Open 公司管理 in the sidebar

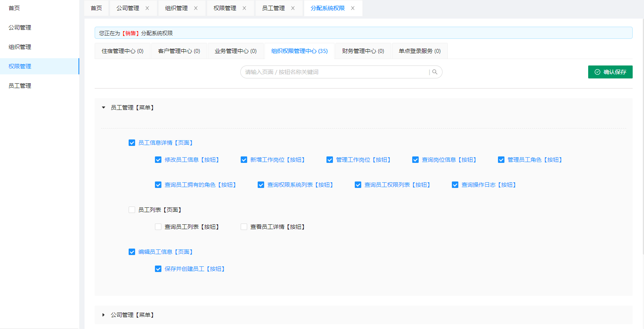[40, 27]
